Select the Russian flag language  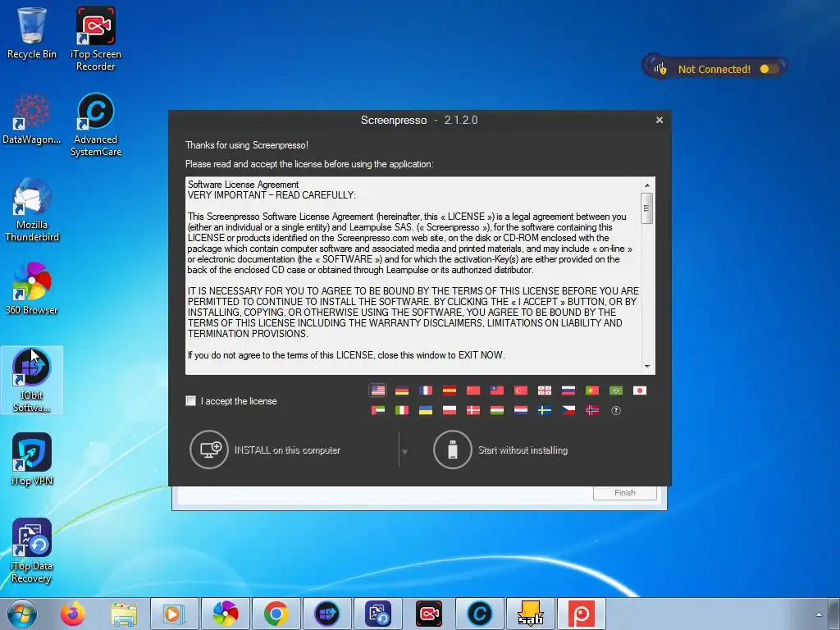(568, 390)
